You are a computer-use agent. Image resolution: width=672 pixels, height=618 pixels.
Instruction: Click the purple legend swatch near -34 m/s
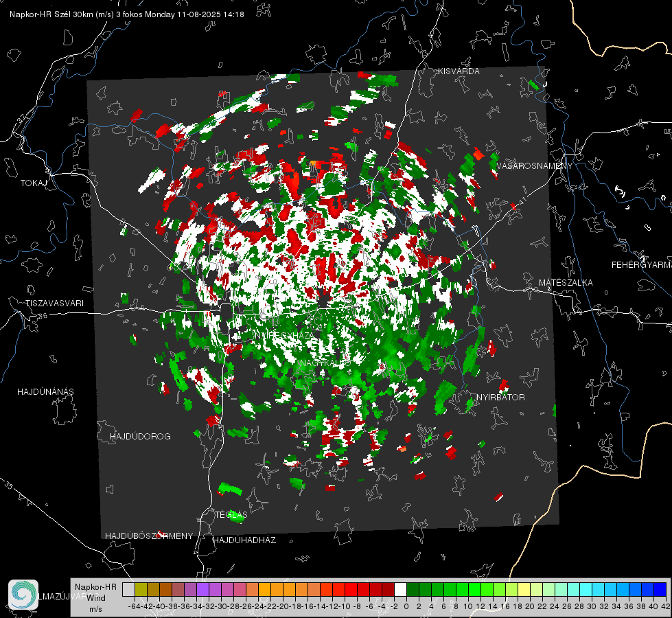coord(202,590)
